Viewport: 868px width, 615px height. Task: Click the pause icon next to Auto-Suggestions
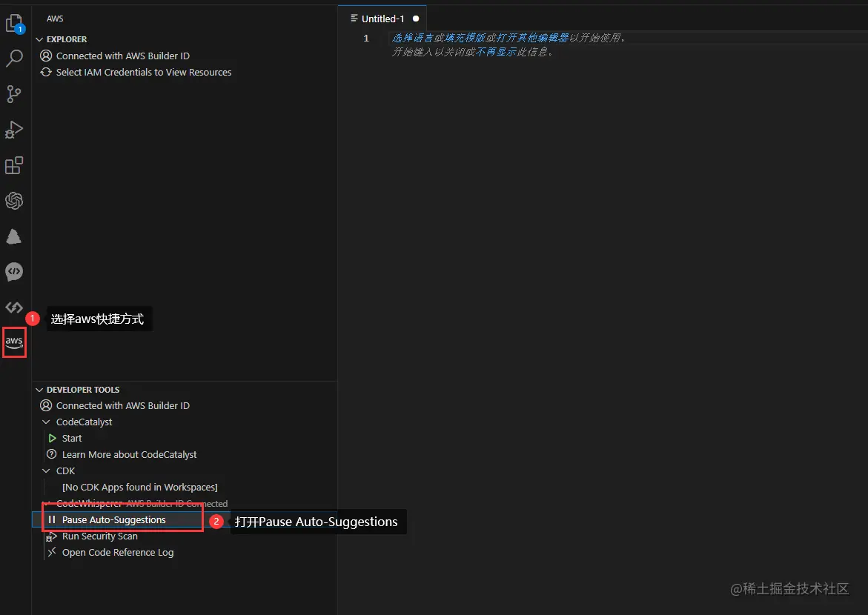point(51,520)
